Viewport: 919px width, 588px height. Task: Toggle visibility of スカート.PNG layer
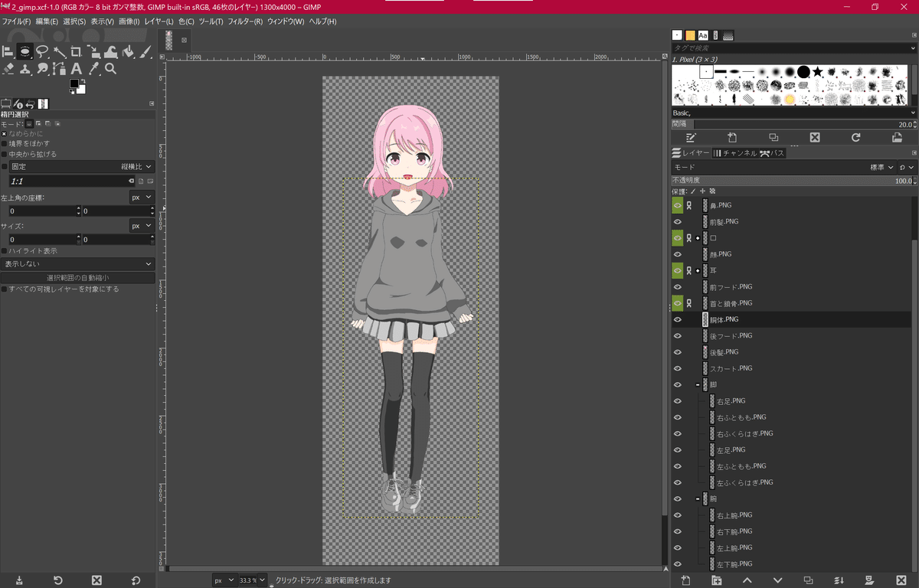coord(677,368)
